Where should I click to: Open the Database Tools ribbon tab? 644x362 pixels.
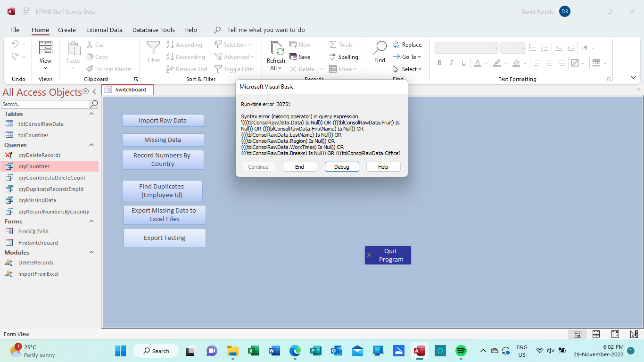tap(153, 30)
